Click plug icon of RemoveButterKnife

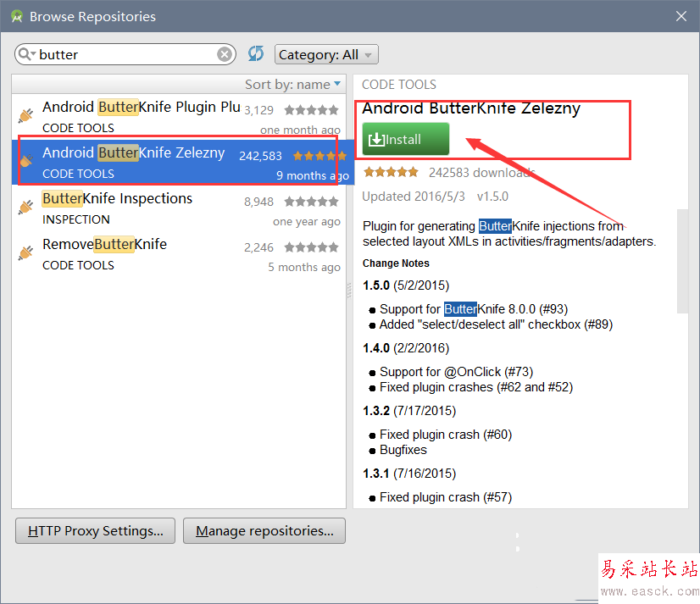coord(26,253)
